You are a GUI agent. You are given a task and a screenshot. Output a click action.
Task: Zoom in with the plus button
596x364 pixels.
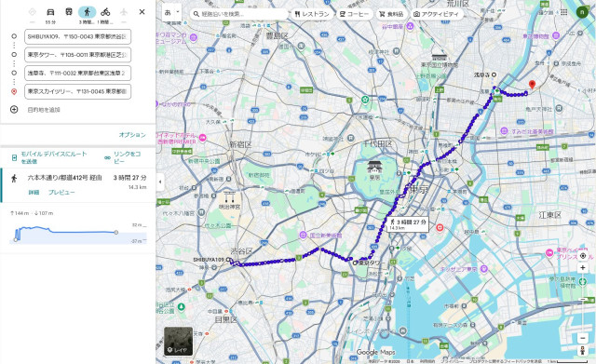coord(583,268)
